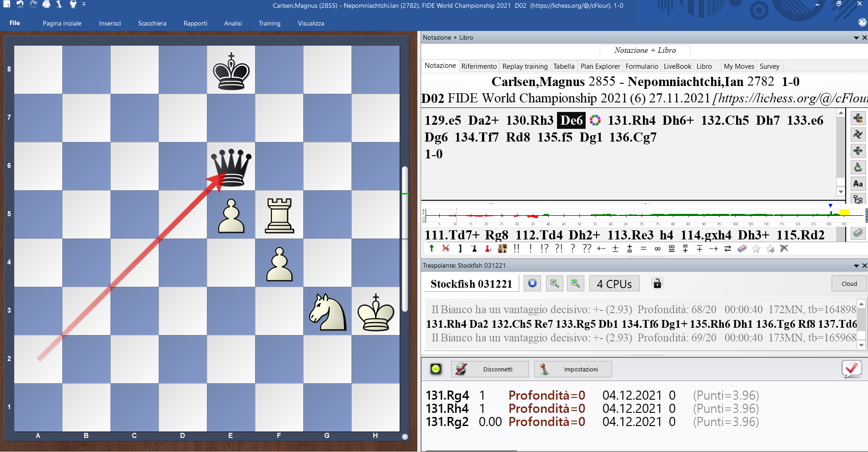Switch to the Plan Explorer tab

click(600, 66)
